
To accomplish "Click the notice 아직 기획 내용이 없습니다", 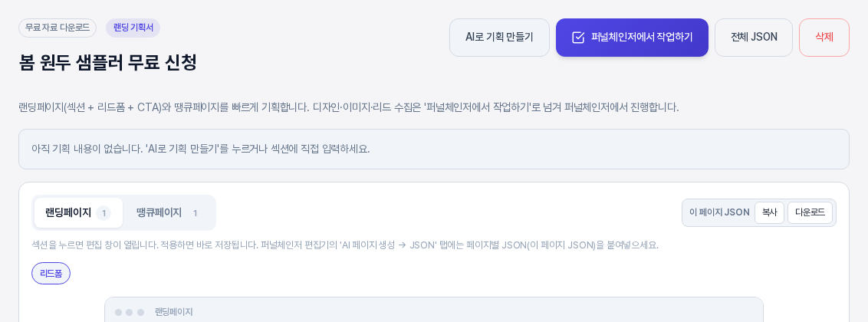I will click(x=434, y=149).
